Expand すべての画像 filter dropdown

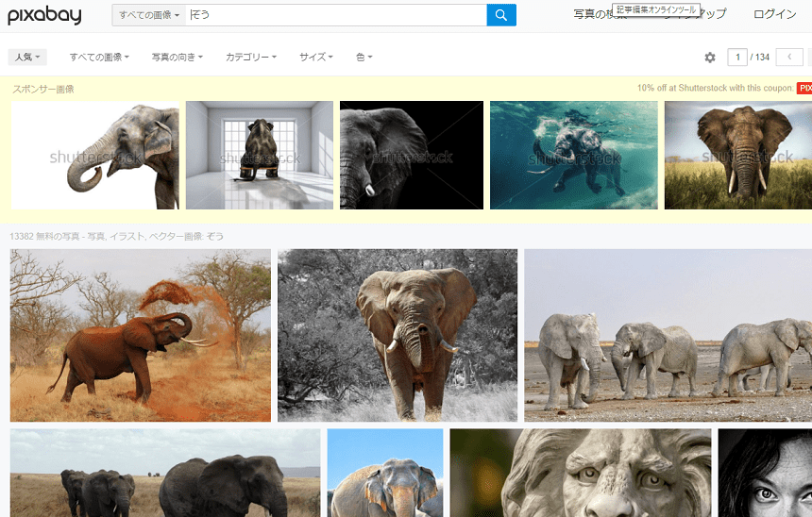click(99, 57)
